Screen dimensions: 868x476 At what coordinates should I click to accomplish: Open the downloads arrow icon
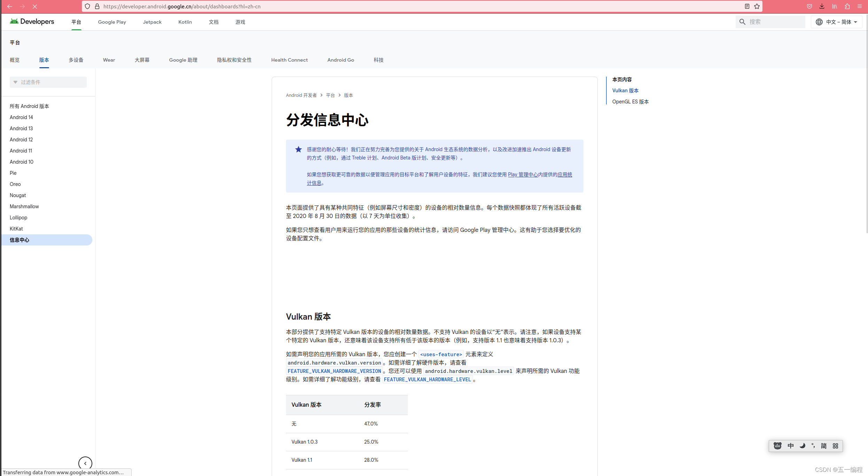[x=822, y=6]
